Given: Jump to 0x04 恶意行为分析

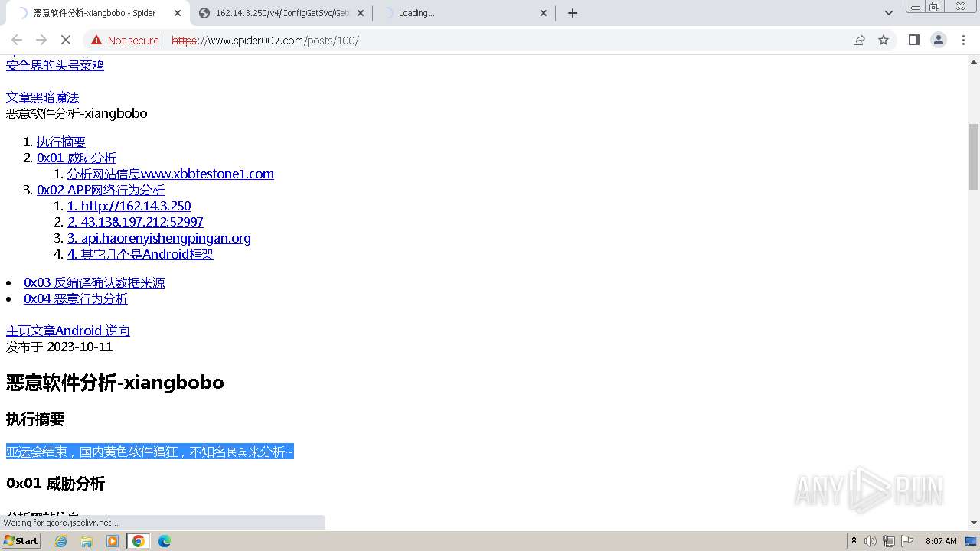Looking at the screenshot, I should [76, 298].
